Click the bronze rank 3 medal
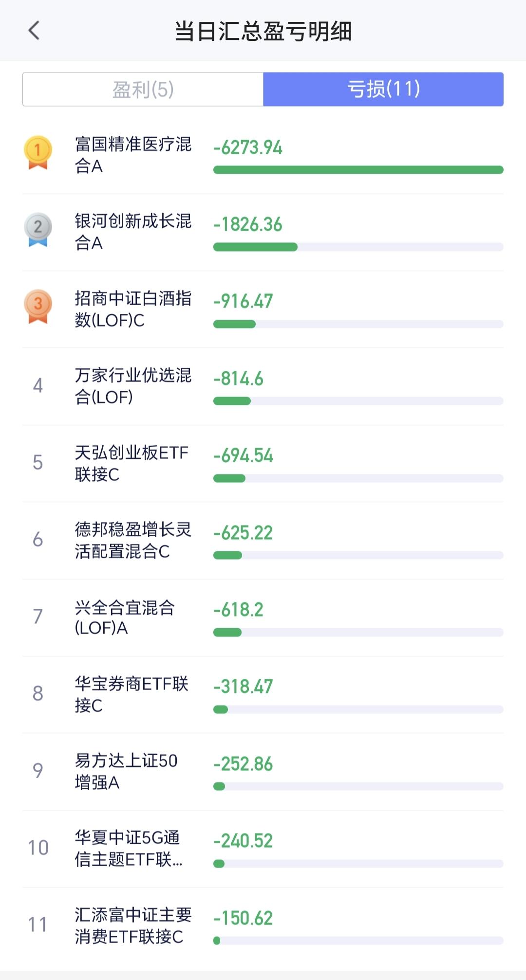 (38, 307)
